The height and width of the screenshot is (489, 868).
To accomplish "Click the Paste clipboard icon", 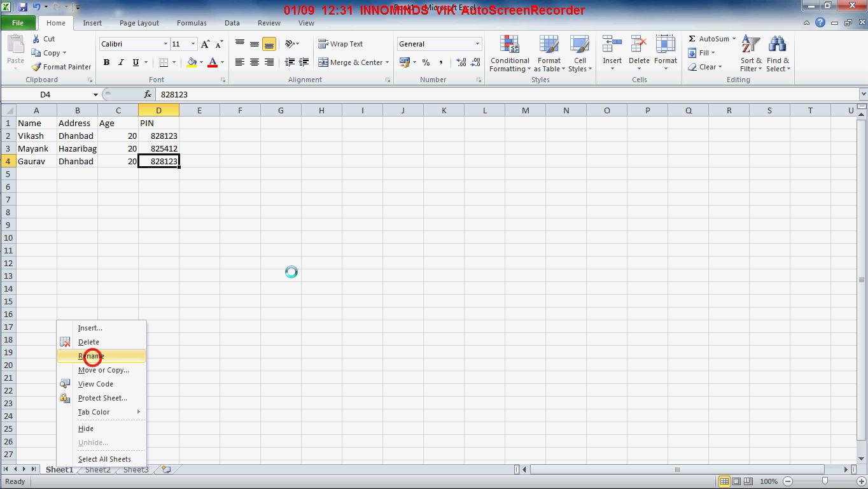I will point(15,45).
